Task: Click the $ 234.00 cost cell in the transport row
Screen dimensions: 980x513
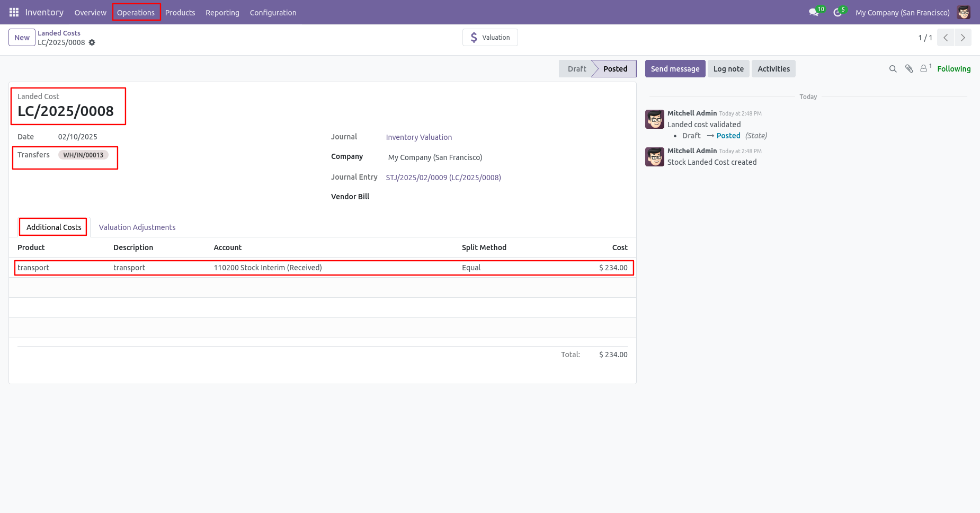Action: (x=613, y=268)
